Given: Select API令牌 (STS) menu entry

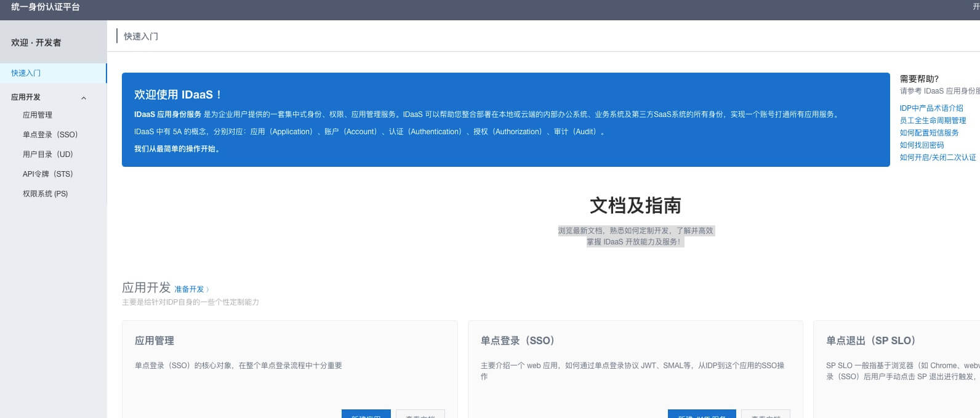Looking at the screenshot, I should [48, 174].
